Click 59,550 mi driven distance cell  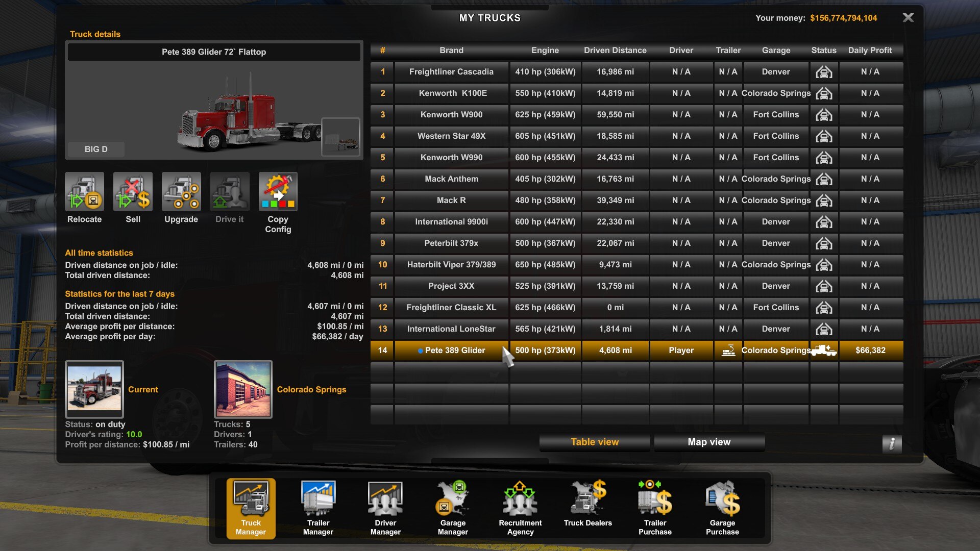click(x=615, y=115)
